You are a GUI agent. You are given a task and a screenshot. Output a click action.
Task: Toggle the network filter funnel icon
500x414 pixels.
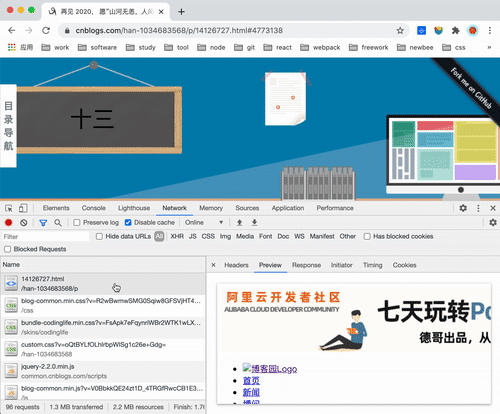[x=43, y=223]
